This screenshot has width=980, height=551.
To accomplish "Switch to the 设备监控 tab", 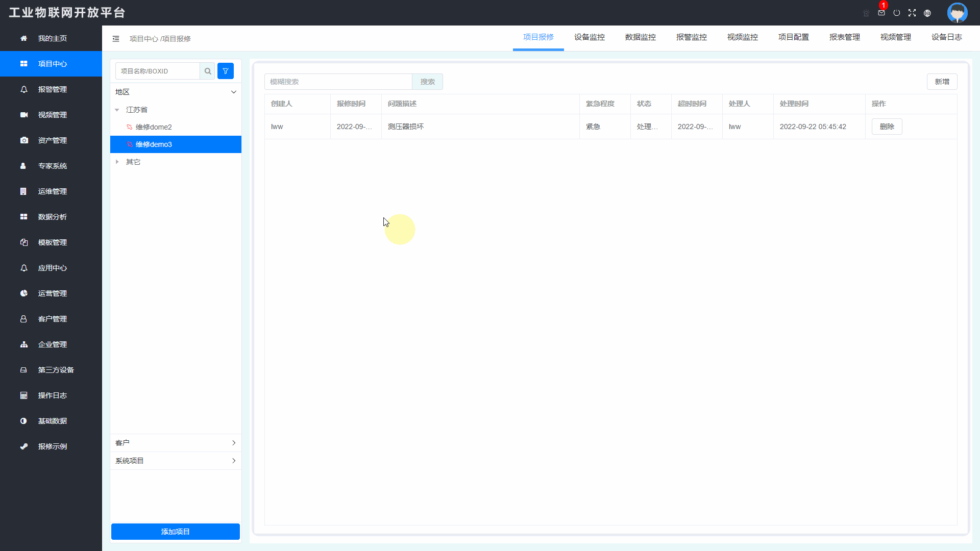I will [589, 37].
